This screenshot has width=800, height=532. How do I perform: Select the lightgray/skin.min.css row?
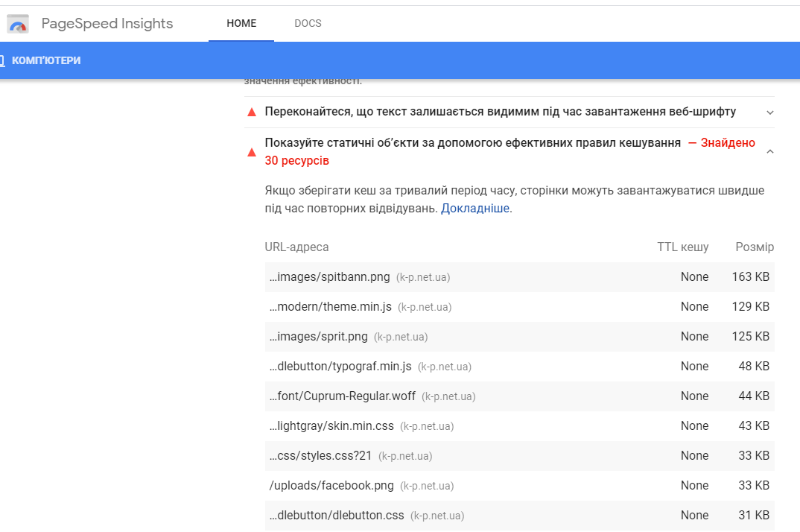331,426
